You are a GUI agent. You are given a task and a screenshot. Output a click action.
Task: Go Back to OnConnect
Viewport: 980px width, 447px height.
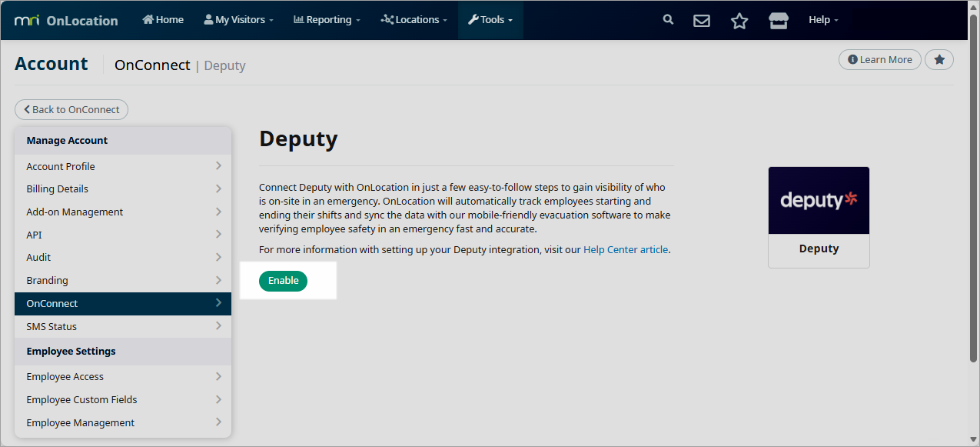tap(71, 110)
